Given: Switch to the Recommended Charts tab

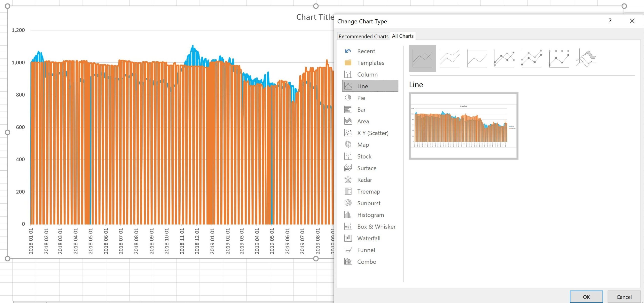Looking at the screenshot, I should coord(363,36).
